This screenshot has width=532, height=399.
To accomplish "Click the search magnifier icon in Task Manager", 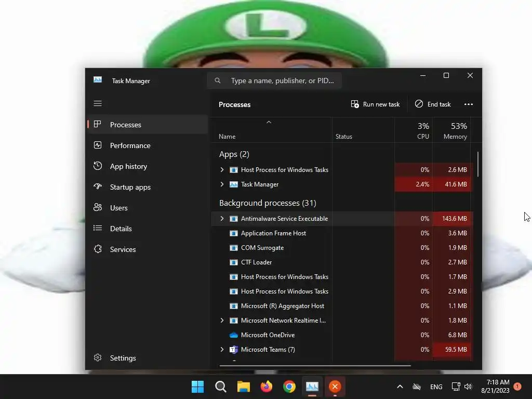I will [218, 81].
